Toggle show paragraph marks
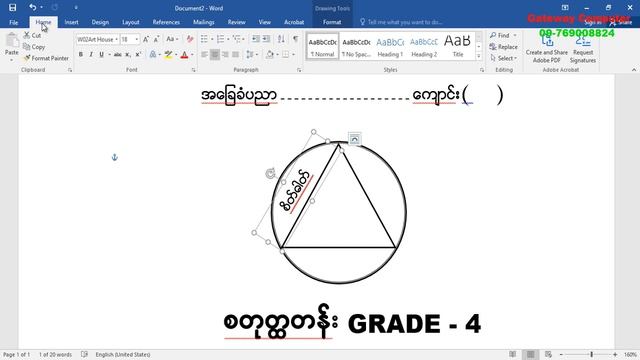The image size is (640, 360). 295,39
